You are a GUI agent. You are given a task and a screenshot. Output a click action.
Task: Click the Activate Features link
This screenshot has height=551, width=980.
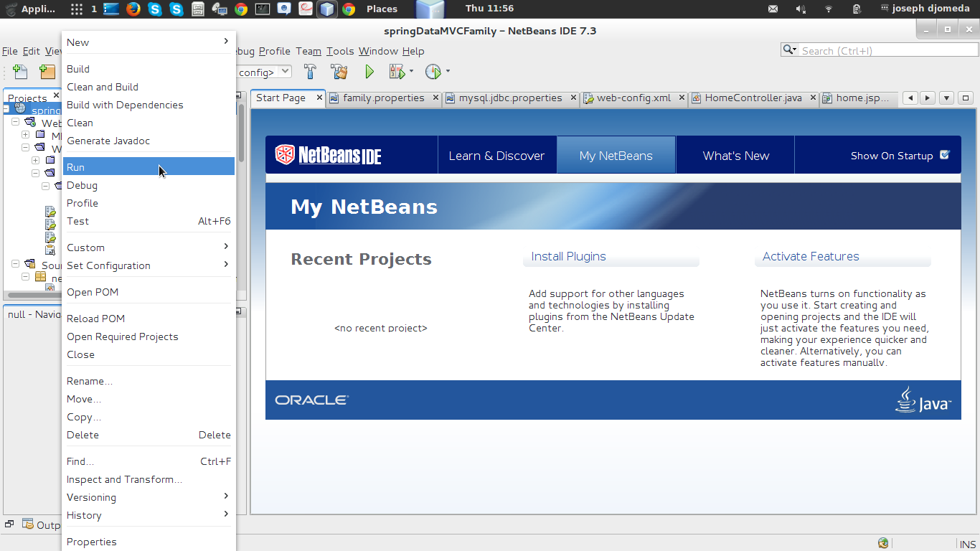click(811, 256)
